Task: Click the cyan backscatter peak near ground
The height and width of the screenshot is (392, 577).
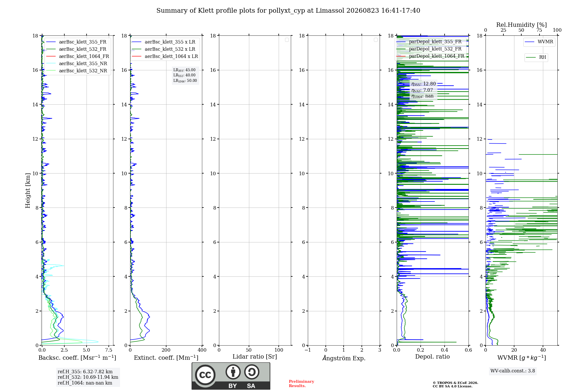Action: tap(97, 342)
